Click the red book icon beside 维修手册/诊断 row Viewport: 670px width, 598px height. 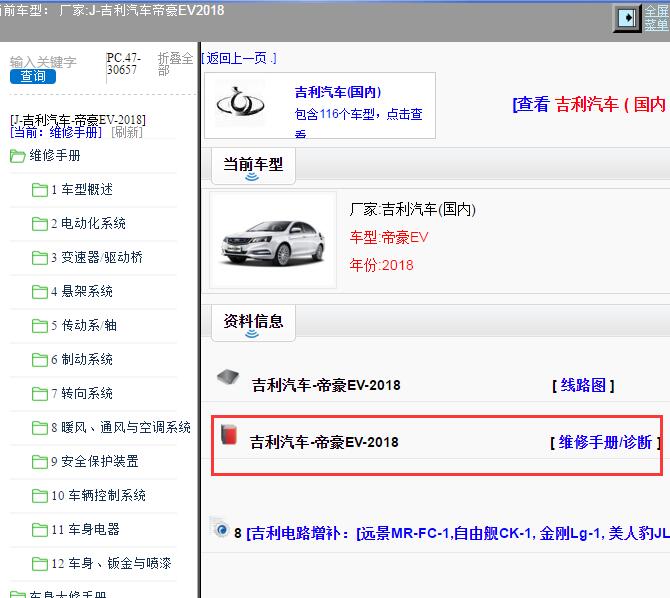(x=229, y=434)
